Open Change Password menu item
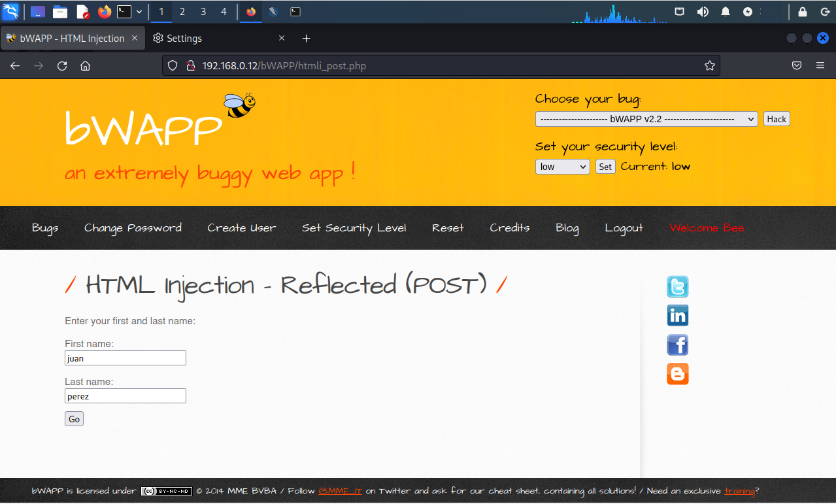836x504 pixels. (x=133, y=228)
